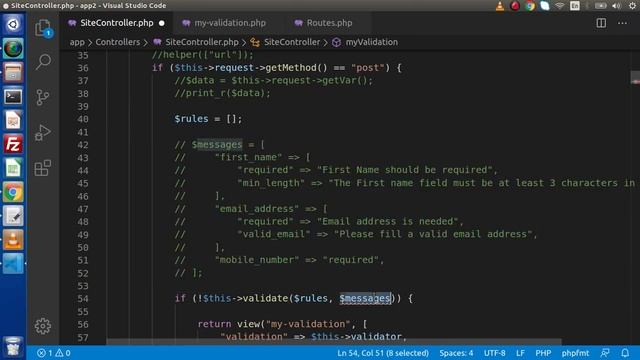Open LibreOffice Impress from launcher
This screenshot has height=360, width=640.
(x=13, y=120)
